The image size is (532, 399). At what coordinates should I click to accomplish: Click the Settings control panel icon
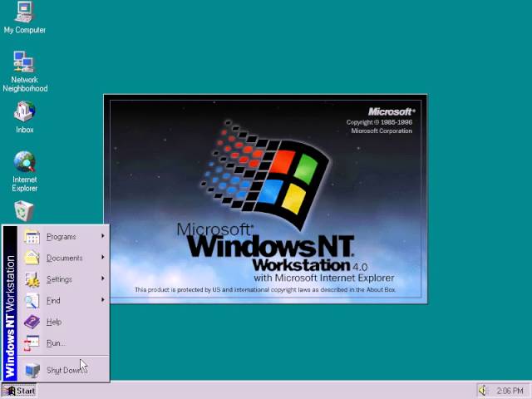click(x=32, y=279)
